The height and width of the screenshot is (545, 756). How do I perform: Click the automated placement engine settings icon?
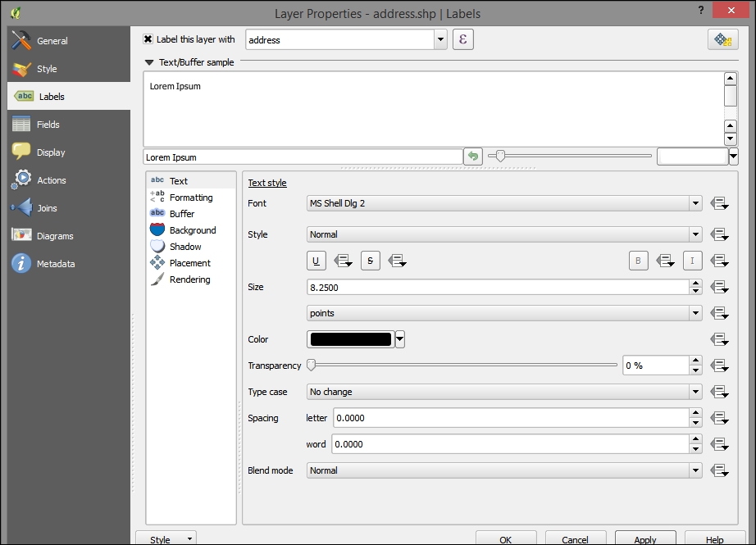[722, 39]
